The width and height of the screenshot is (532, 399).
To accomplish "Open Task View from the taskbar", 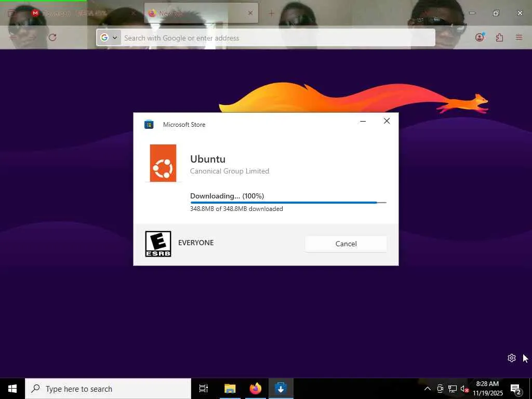I will click(x=203, y=389).
